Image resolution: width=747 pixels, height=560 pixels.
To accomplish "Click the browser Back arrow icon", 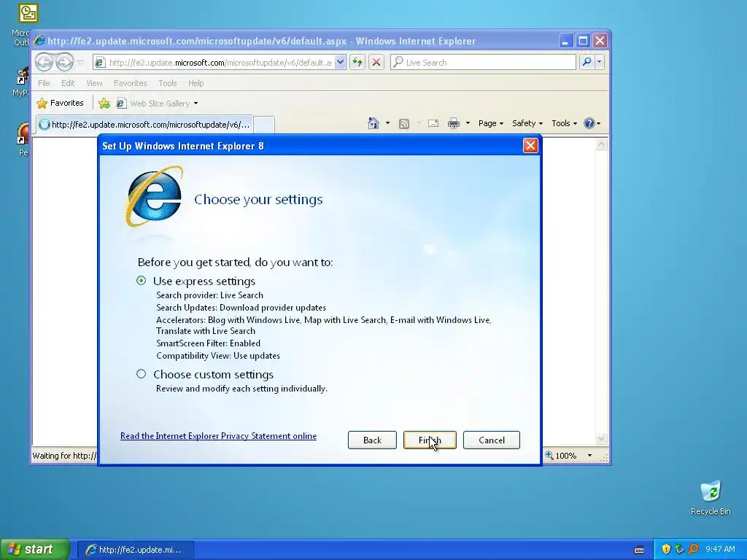I will click(x=44, y=62).
